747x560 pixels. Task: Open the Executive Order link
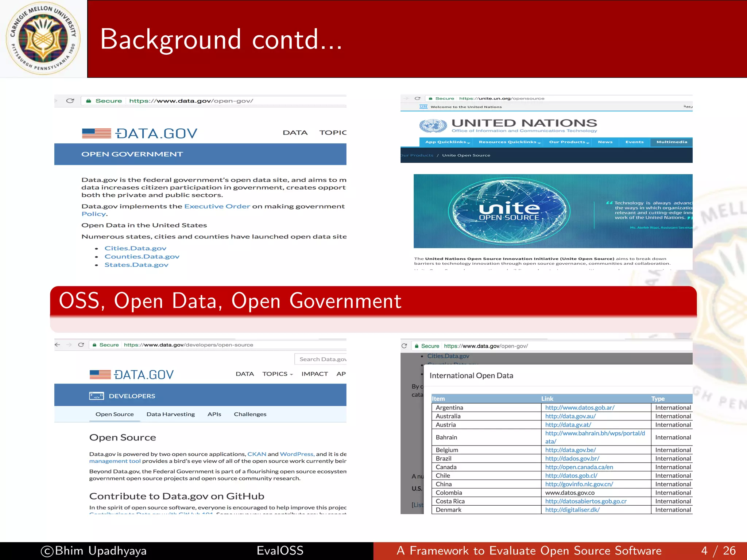(x=217, y=206)
